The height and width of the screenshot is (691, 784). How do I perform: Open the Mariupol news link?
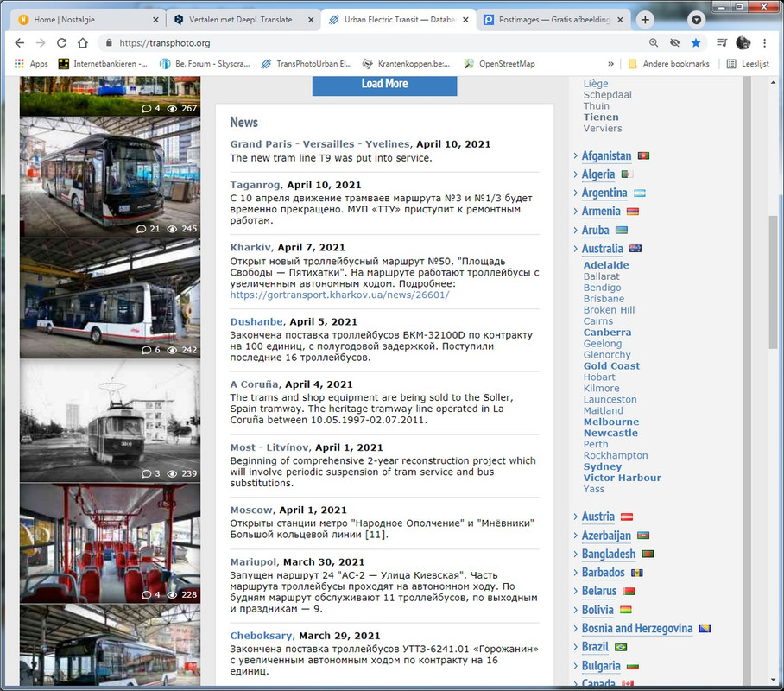click(x=254, y=562)
